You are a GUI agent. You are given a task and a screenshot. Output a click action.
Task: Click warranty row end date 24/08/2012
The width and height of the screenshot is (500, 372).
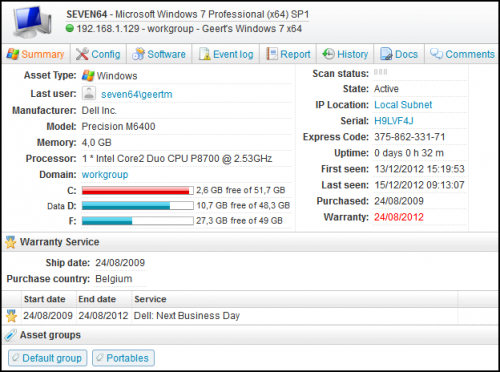pyautogui.click(x=103, y=315)
